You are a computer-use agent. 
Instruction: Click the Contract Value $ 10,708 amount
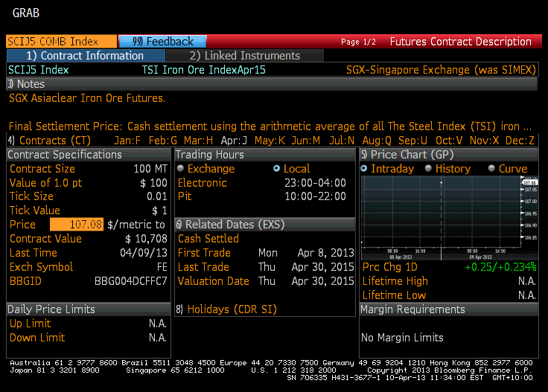click(146, 239)
